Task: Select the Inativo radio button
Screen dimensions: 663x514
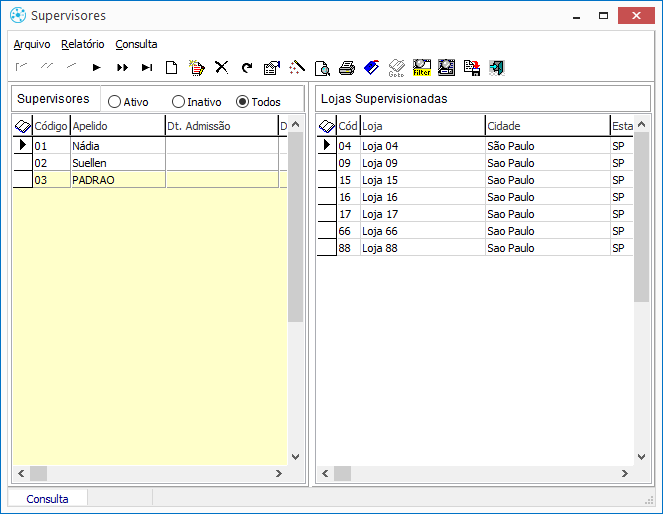Action: 178,102
